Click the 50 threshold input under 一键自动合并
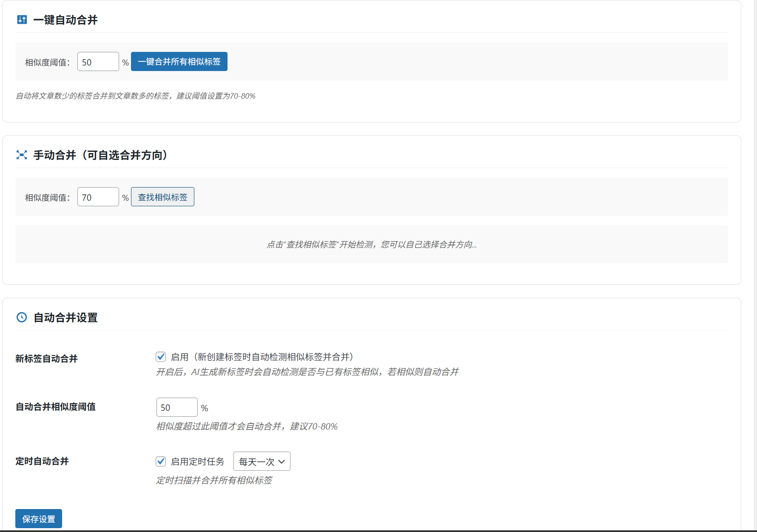The width and height of the screenshot is (757, 532). coord(98,61)
